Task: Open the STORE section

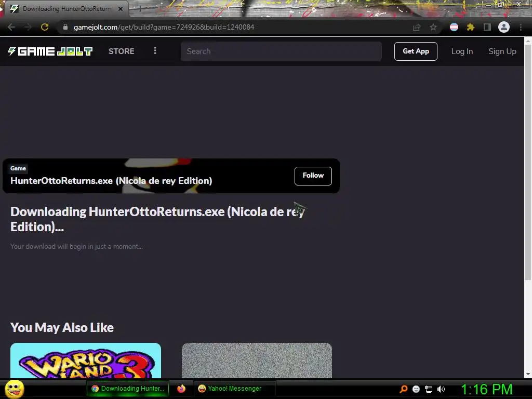Action: (x=121, y=51)
